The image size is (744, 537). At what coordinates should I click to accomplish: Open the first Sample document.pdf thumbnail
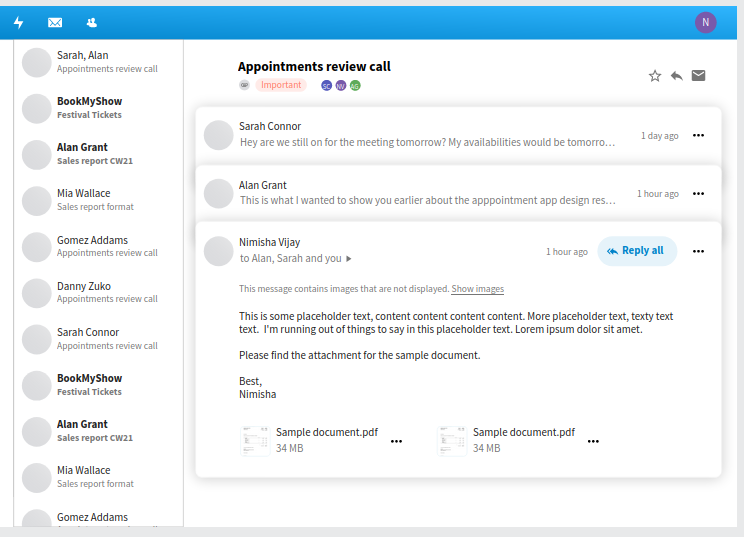(255, 441)
